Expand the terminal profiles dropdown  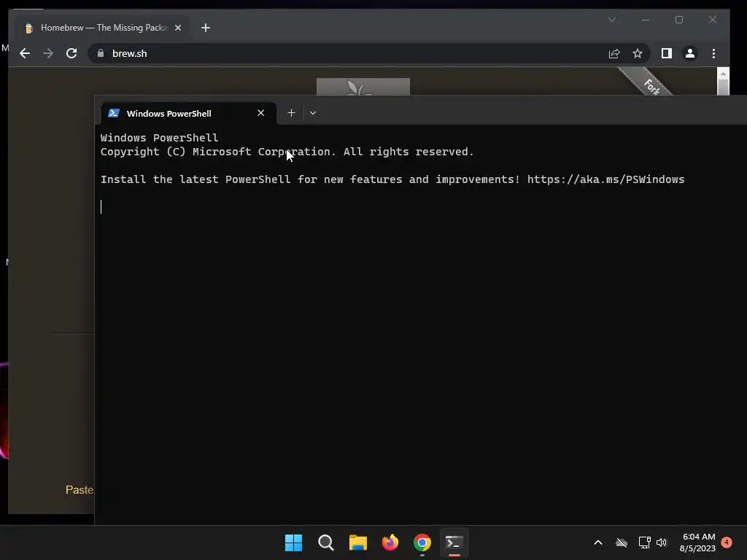tap(312, 113)
